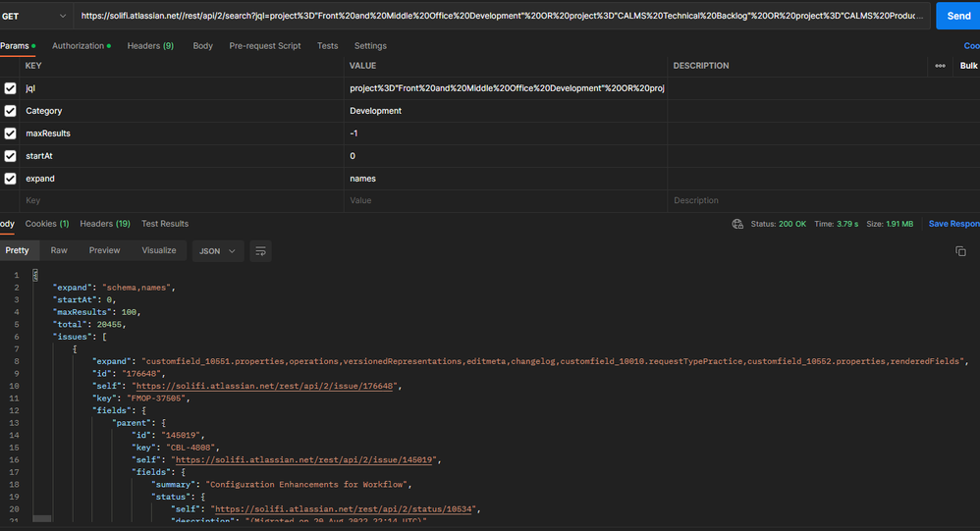This screenshot has height=531, width=980.
Task: Open the response Headers (19) tab
Action: tap(105, 224)
